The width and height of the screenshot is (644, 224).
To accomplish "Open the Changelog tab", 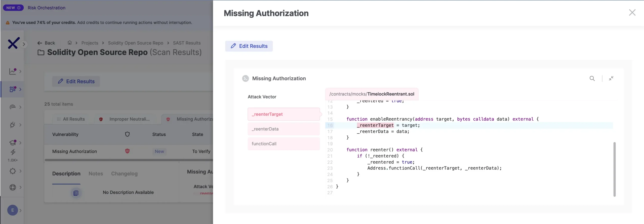I will pyautogui.click(x=124, y=174).
